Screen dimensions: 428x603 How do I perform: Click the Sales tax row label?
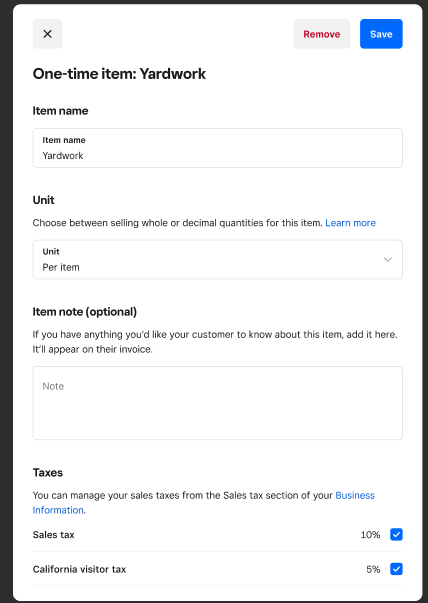coord(53,535)
